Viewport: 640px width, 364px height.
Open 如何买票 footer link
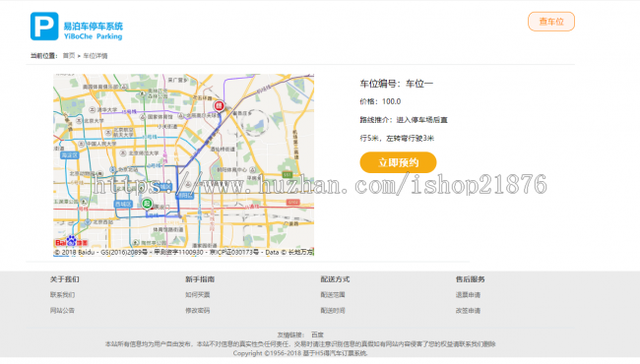[198, 295]
